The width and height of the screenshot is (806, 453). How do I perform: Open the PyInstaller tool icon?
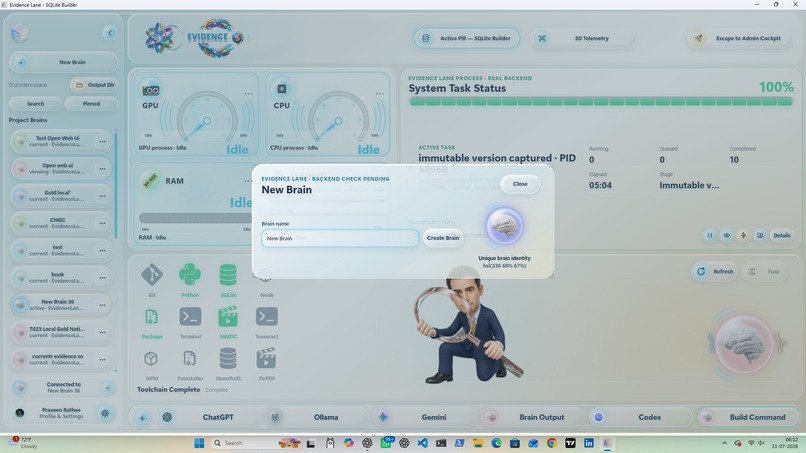(x=190, y=358)
